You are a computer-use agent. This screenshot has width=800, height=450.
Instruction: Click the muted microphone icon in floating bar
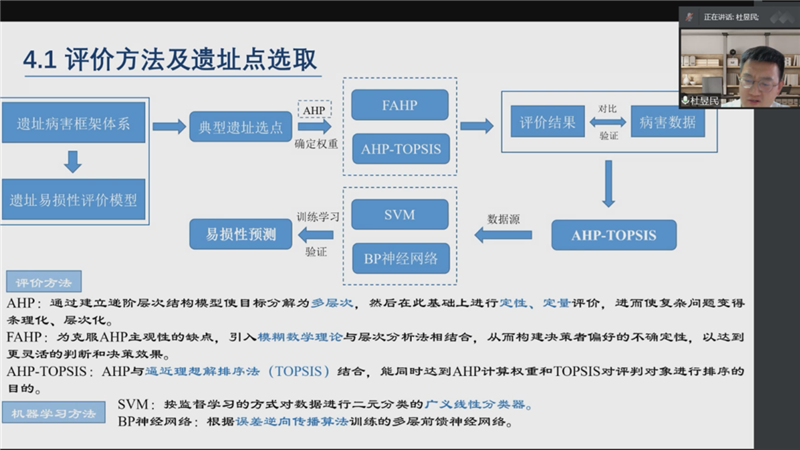pos(689,17)
